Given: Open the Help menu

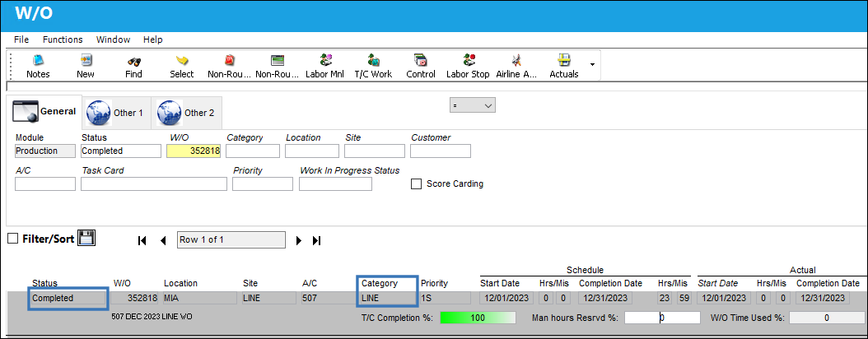Looking at the screenshot, I should coord(153,39).
